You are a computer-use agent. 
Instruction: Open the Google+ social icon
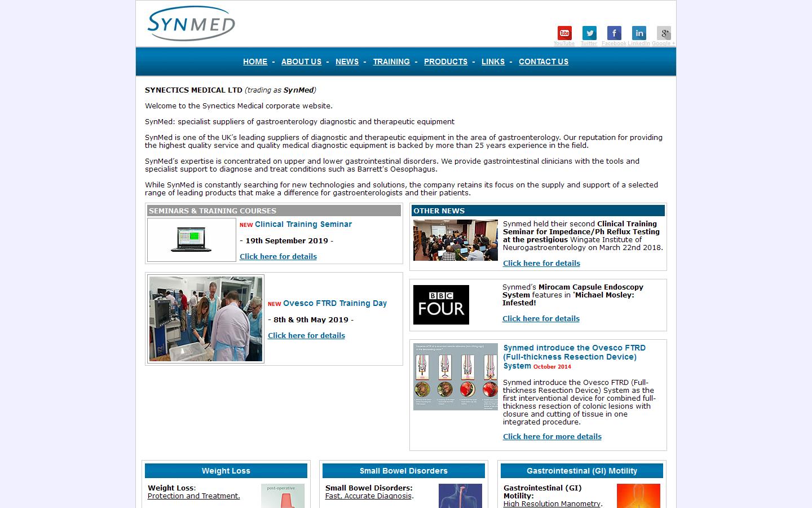tap(664, 33)
